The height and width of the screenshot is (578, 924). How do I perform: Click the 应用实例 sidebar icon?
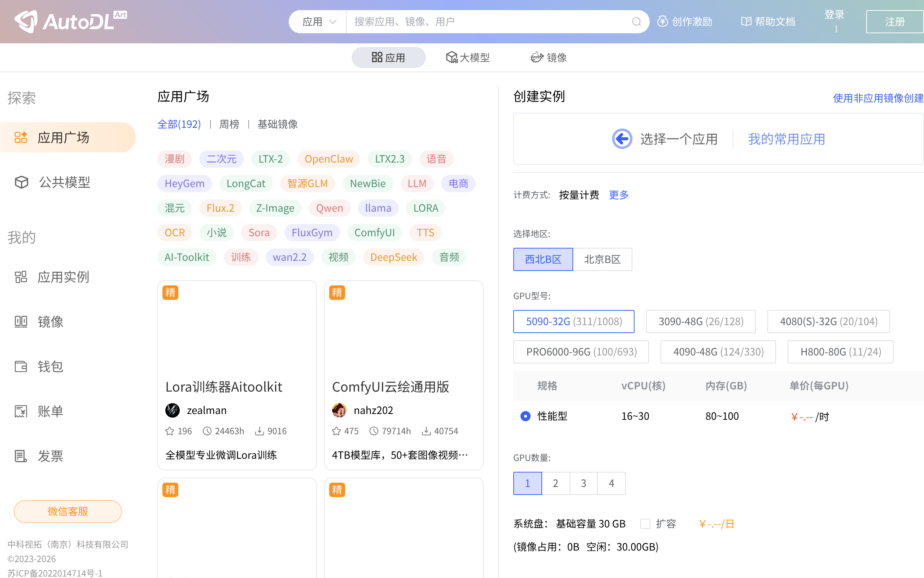pyautogui.click(x=21, y=277)
